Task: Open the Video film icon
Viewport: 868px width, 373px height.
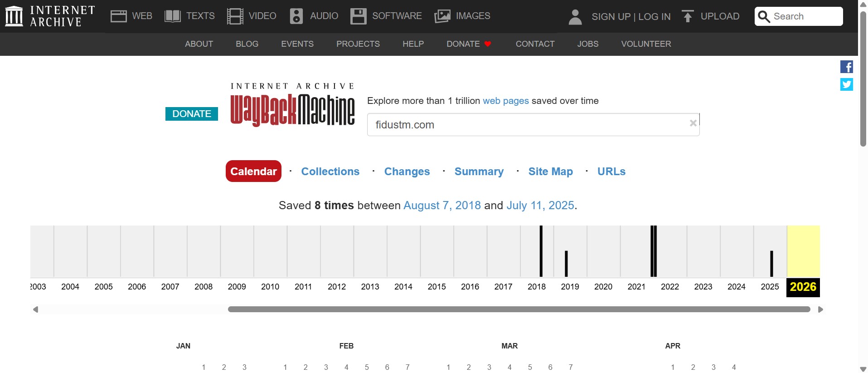Action: click(235, 16)
